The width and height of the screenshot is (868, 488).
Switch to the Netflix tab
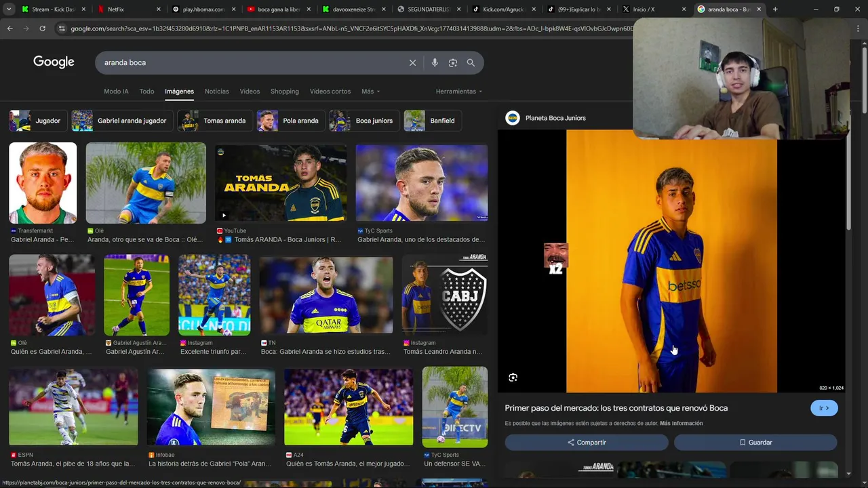(x=125, y=9)
